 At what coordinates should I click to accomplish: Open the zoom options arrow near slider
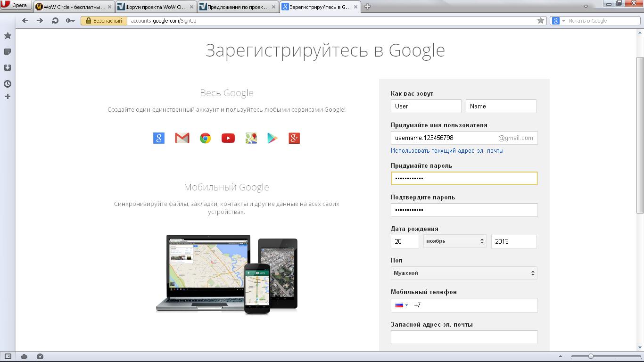pyautogui.click(x=561, y=357)
